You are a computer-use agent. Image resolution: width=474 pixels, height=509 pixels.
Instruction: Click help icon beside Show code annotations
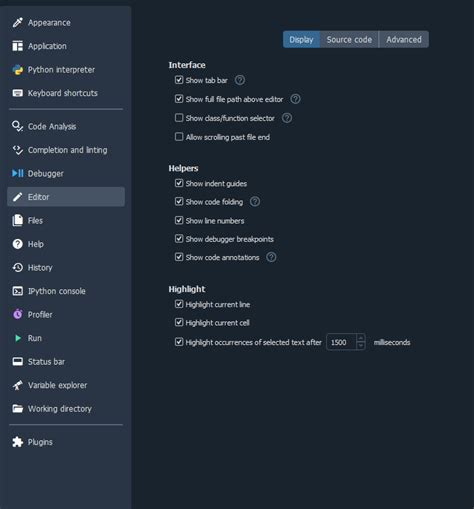coord(271,257)
